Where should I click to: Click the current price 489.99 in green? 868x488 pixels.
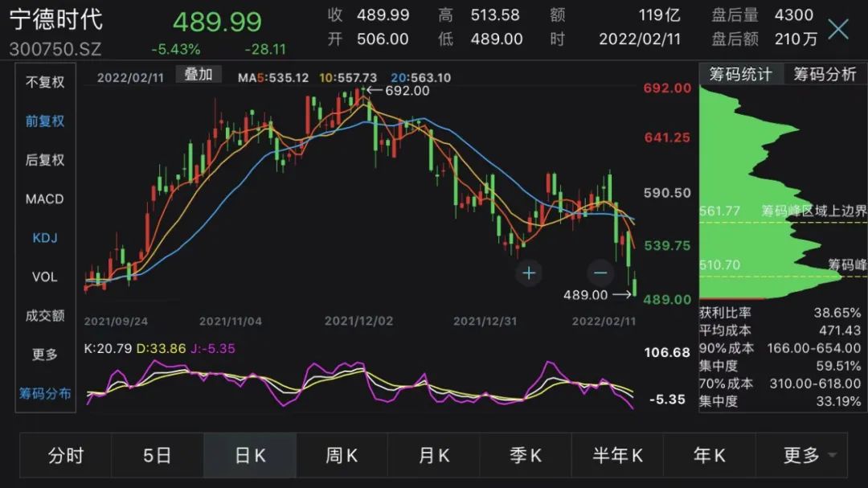(217, 23)
